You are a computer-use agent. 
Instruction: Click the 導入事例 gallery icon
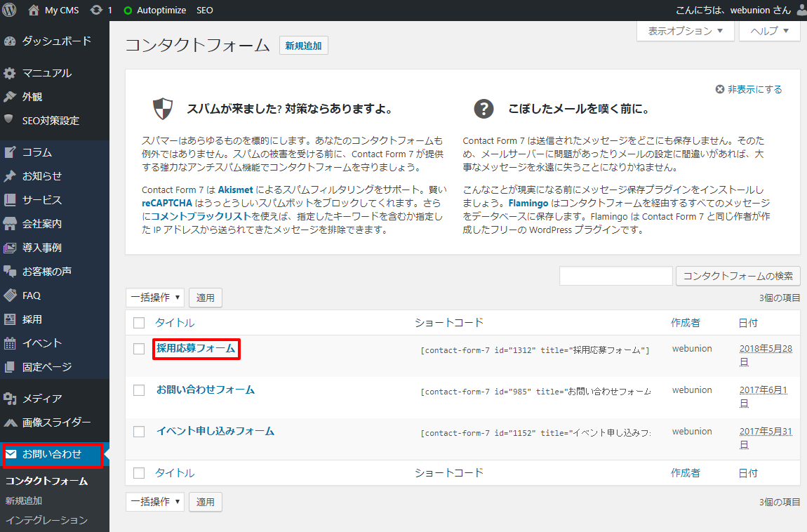point(10,248)
